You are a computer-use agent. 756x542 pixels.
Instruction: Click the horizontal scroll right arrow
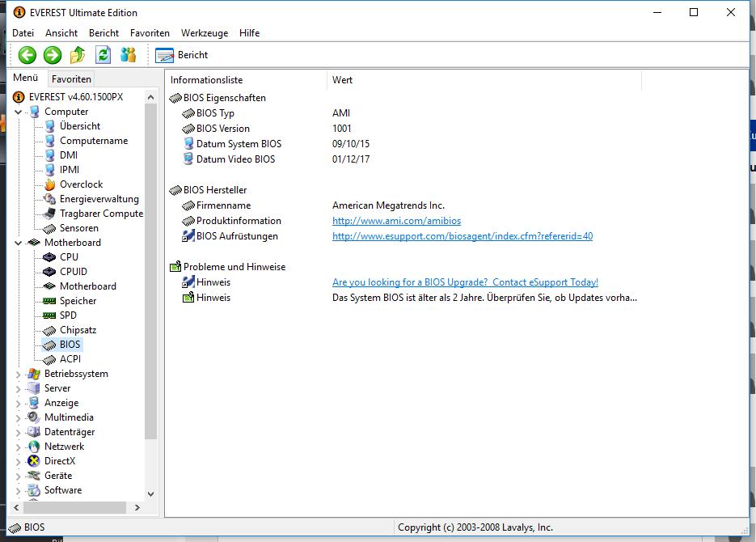(x=137, y=508)
